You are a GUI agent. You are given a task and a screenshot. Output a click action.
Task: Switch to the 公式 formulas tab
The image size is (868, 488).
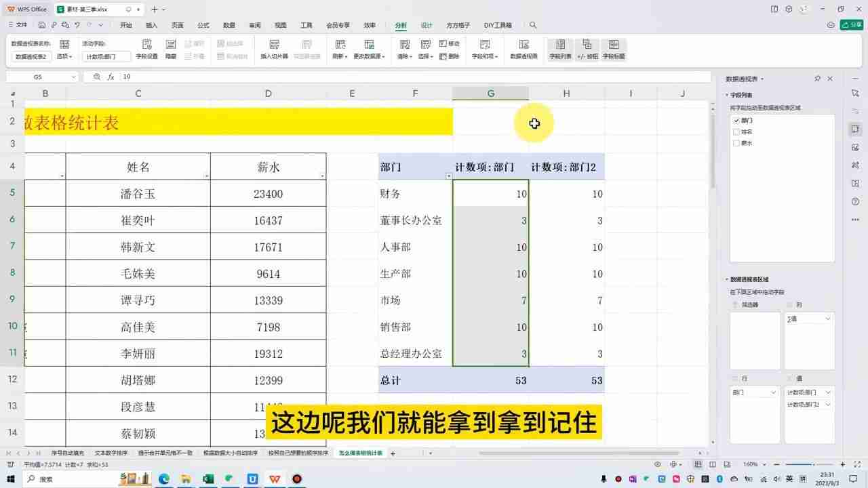[x=203, y=25]
